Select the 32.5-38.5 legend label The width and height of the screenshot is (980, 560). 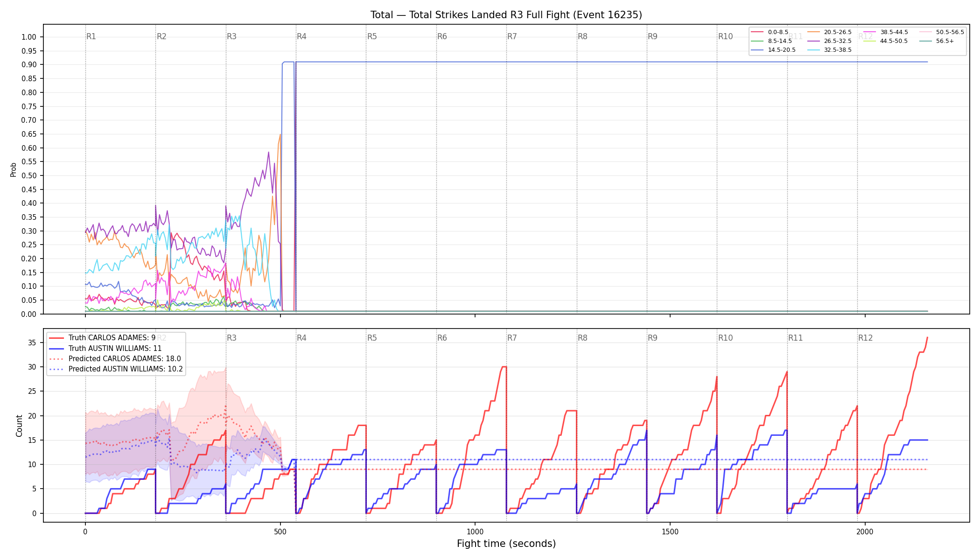coord(838,50)
